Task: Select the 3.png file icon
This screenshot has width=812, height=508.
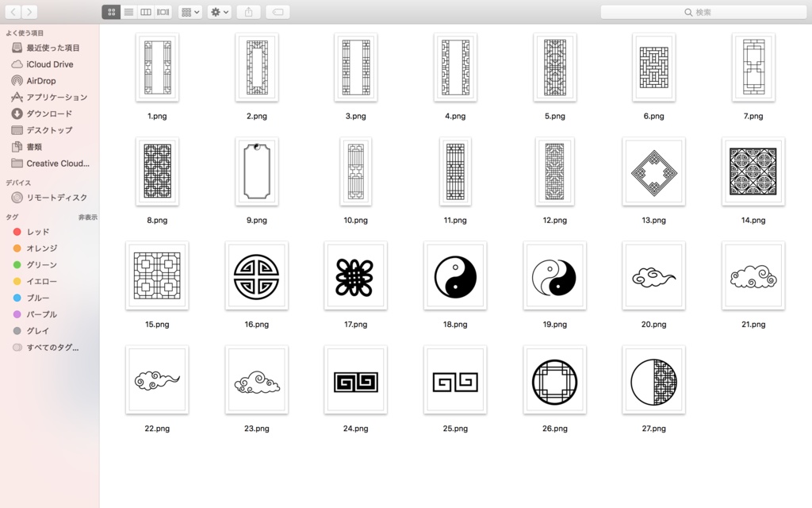Action: (356, 67)
